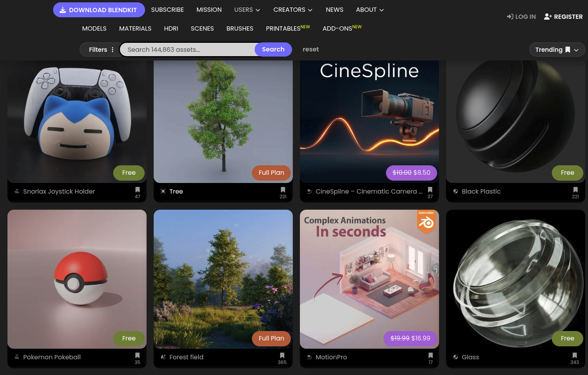Bookmark the CineSpline add-on
Viewport: 588px width, 375px height.
[x=430, y=190]
